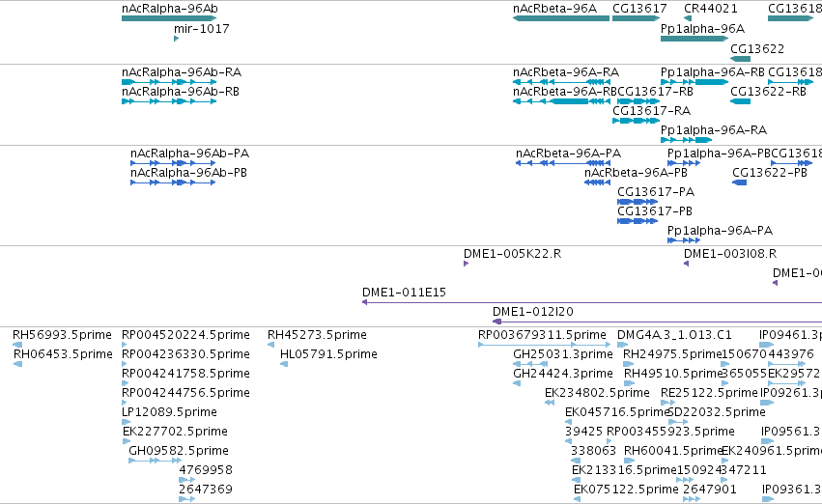Select the CR44021 gene label
This screenshot has height=504, width=822.
(710, 9)
